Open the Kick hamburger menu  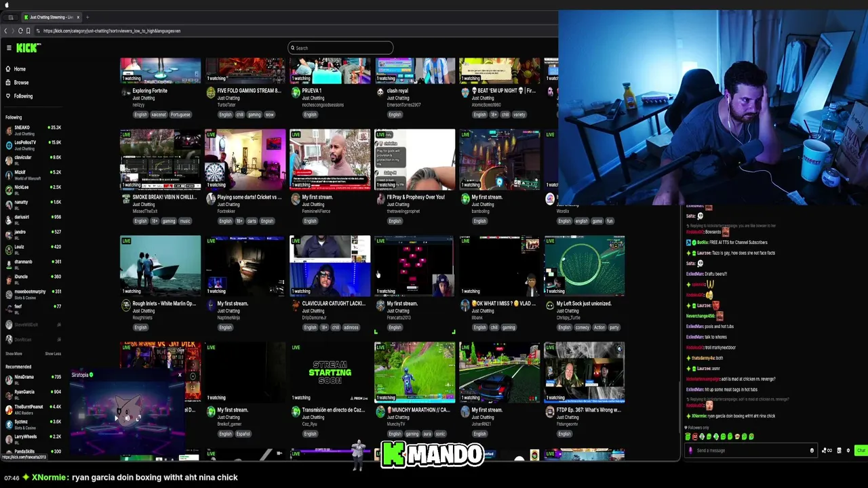click(9, 47)
